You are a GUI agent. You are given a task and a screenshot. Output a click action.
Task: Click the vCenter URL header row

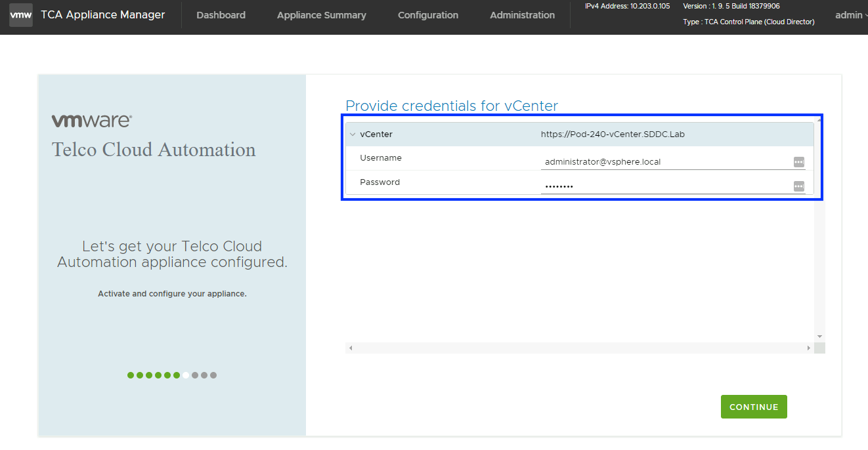tap(612, 134)
